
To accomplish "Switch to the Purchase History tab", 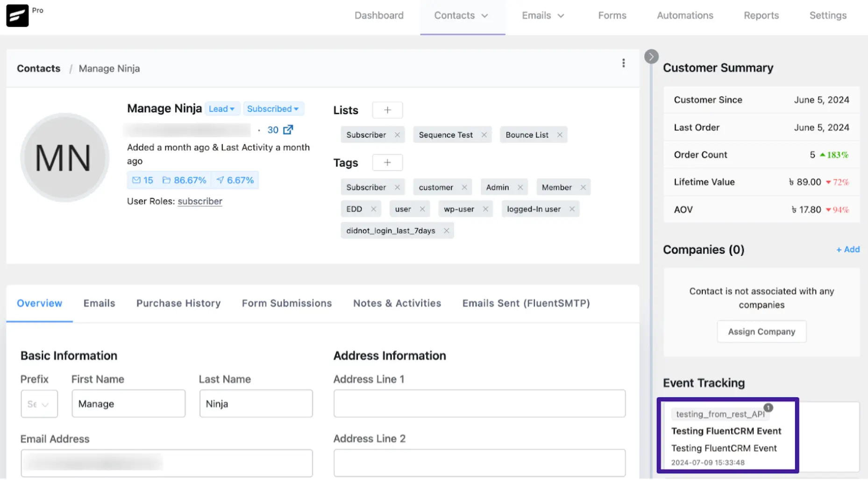I will pyautogui.click(x=178, y=304).
